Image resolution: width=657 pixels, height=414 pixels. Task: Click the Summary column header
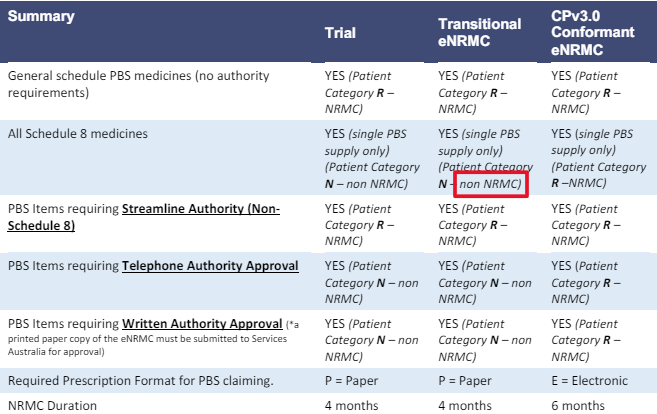point(41,16)
